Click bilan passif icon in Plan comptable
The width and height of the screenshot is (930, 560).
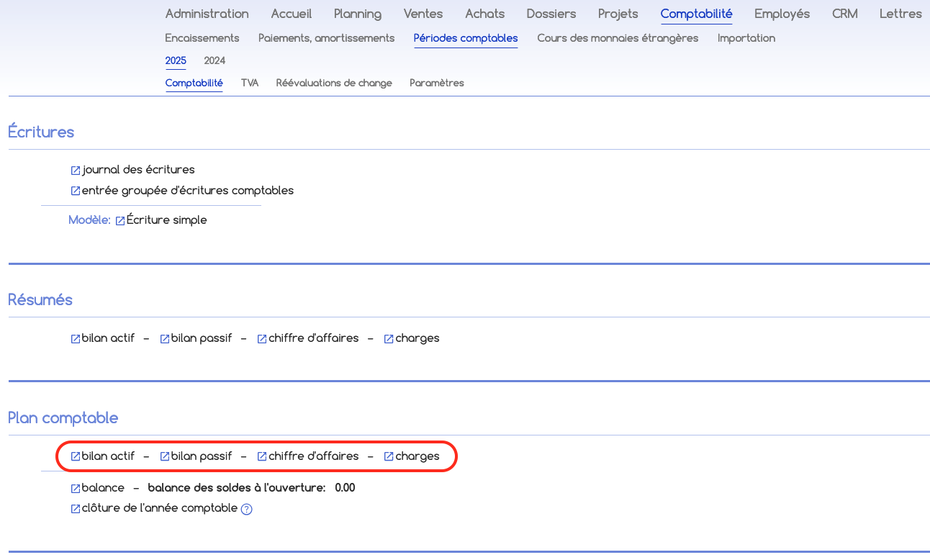pos(165,457)
